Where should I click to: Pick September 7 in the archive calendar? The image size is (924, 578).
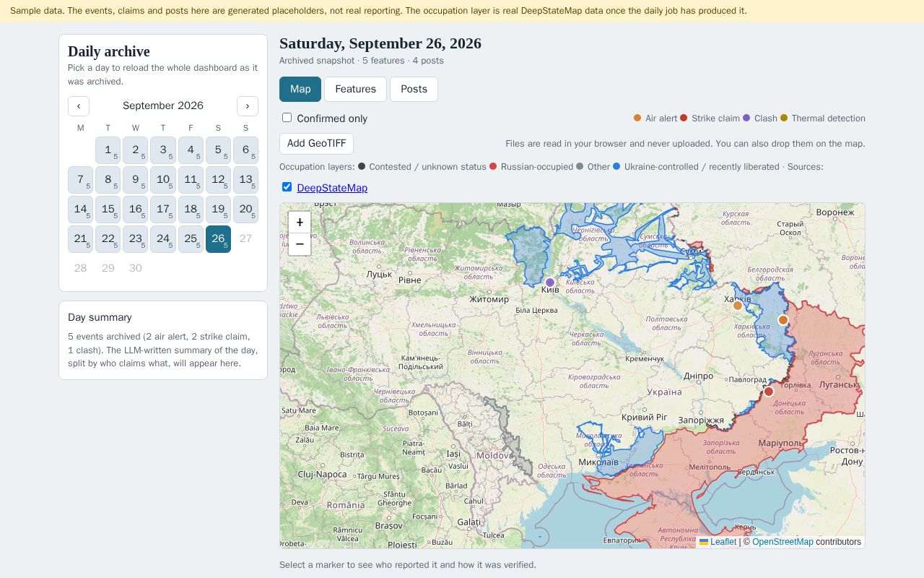tap(80, 180)
